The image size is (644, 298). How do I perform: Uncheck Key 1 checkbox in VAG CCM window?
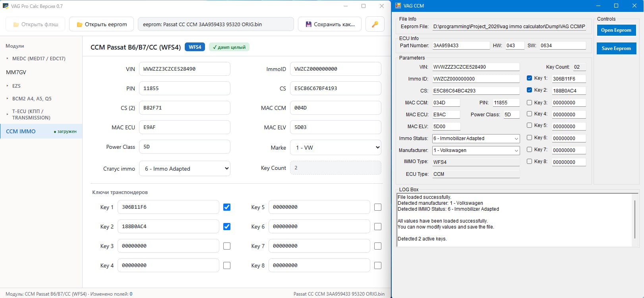point(529,78)
